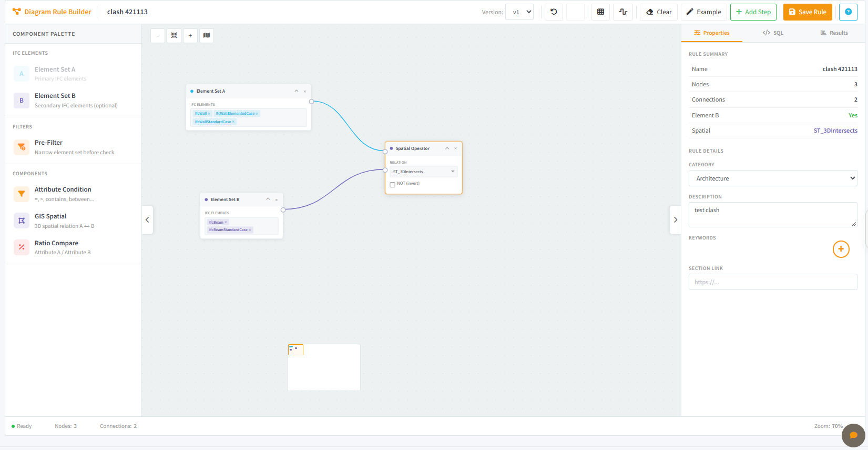Zoom out with the minus canvas button
868x450 pixels.
click(x=158, y=35)
